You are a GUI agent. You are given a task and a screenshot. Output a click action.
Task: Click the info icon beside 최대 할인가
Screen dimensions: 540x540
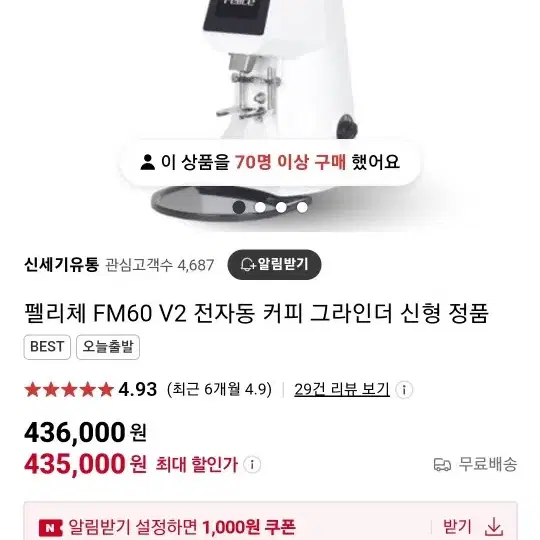click(252, 465)
